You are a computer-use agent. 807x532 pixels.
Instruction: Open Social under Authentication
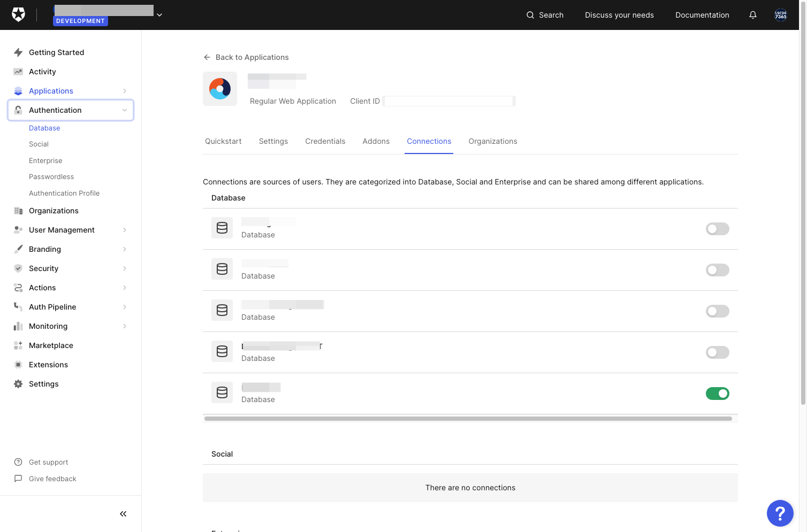point(39,144)
